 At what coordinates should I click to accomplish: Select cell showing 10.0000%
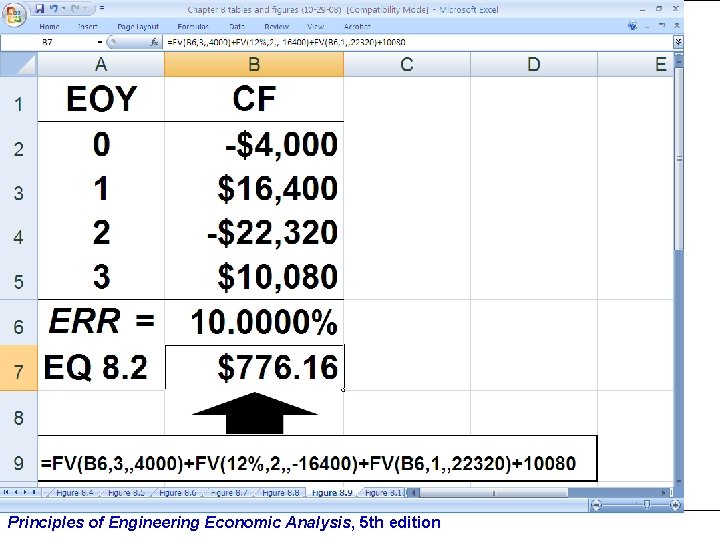(254, 322)
